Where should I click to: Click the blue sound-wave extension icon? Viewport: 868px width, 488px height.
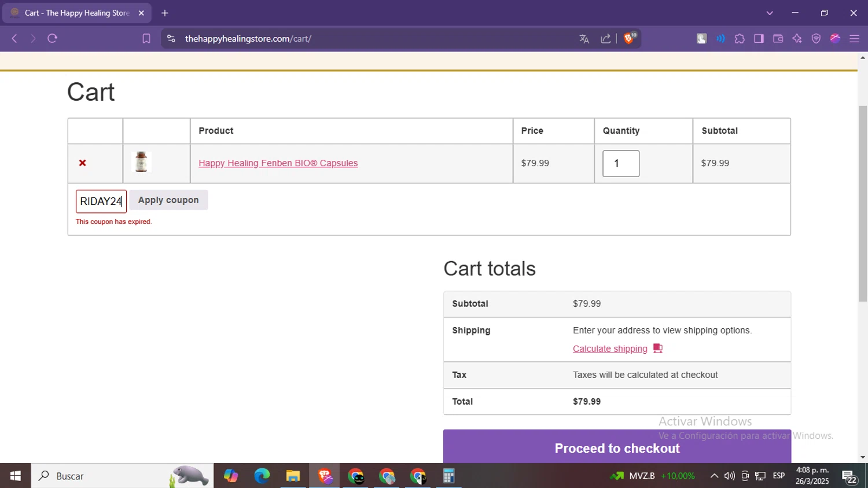(720, 39)
